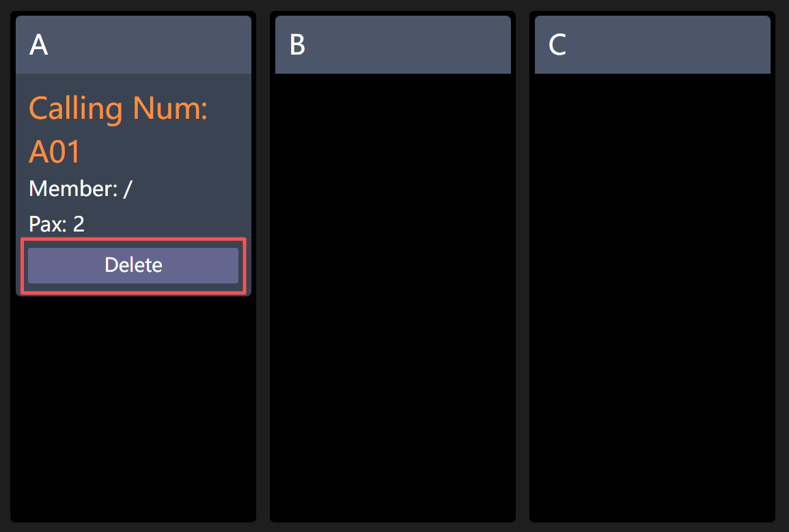This screenshot has height=532, width=789.
Task: Click the dark gap between columns B and C
Action: coord(523,273)
